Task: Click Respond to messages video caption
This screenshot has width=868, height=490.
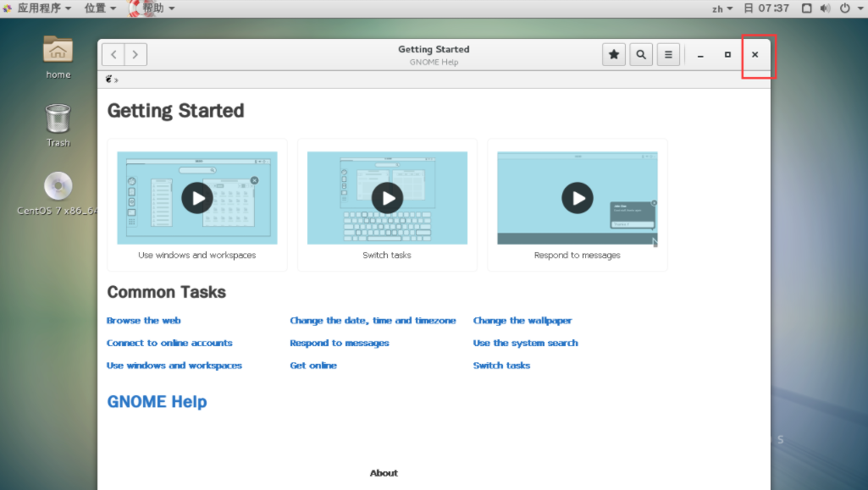Action: tap(578, 255)
